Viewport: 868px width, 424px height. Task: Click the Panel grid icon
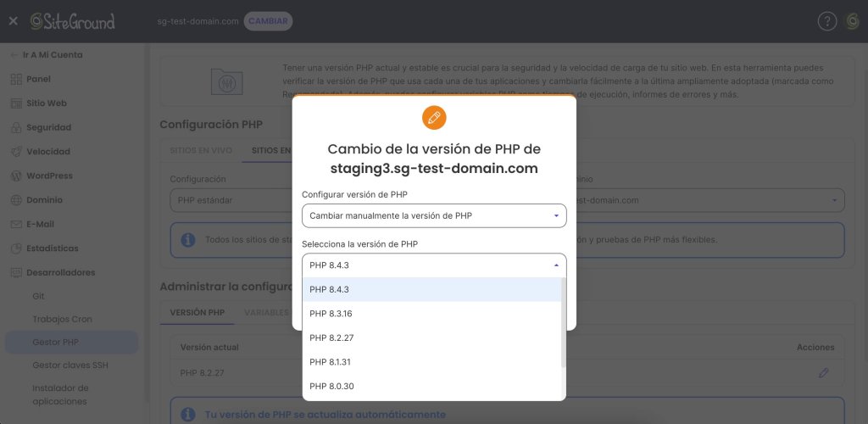point(16,79)
